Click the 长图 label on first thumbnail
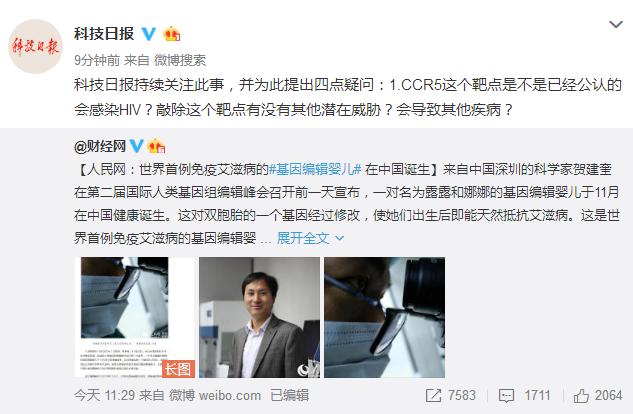Screen dimensions: 633x414 click(178, 369)
